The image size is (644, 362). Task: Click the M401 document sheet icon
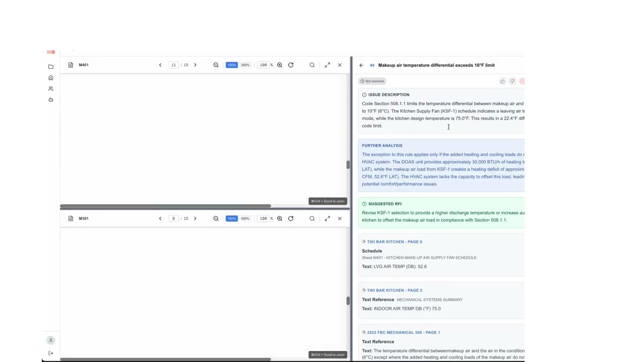70,65
